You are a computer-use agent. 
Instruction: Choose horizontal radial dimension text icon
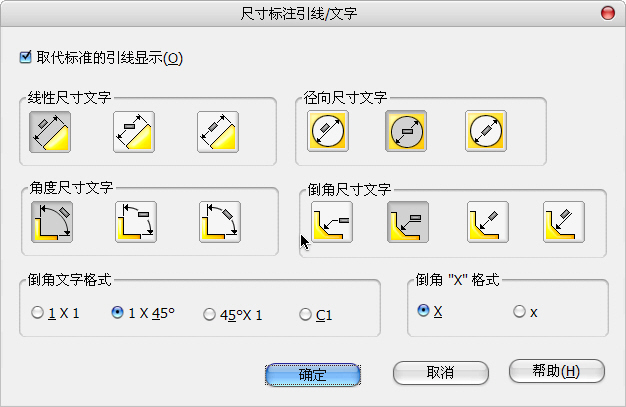click(406, 131)
